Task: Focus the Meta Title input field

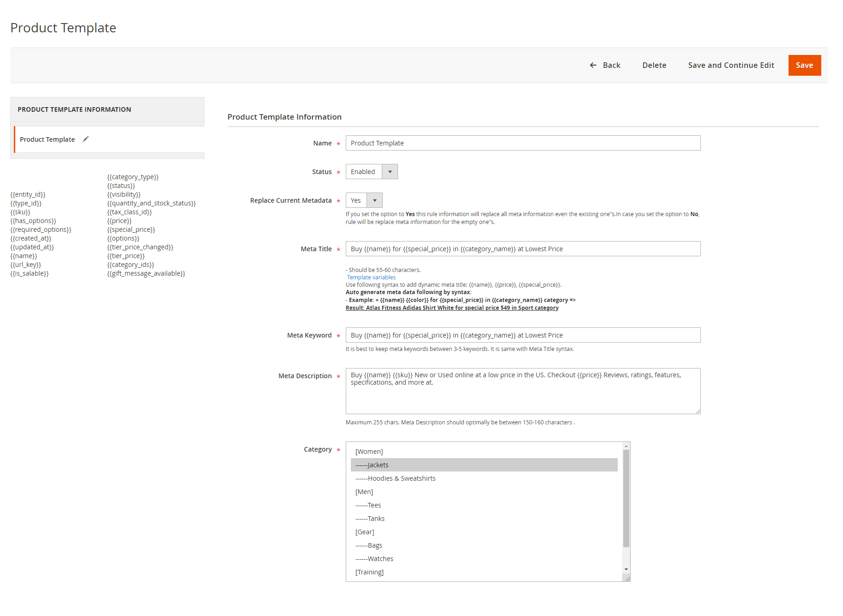Action: pyautogui.click(x=523, y=249)
